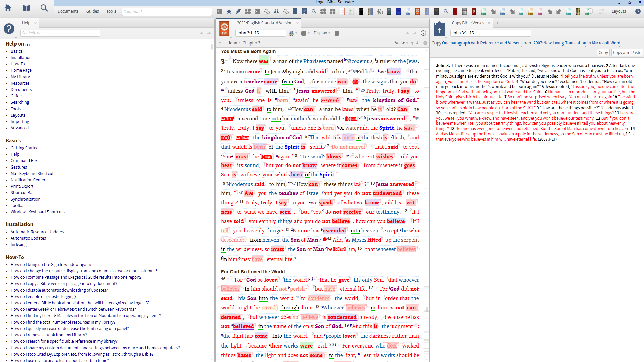Image resolution: width=644 pixels, height=362 pixels.
Task: Go back in Help panel history
Action: tap(202, 33)
